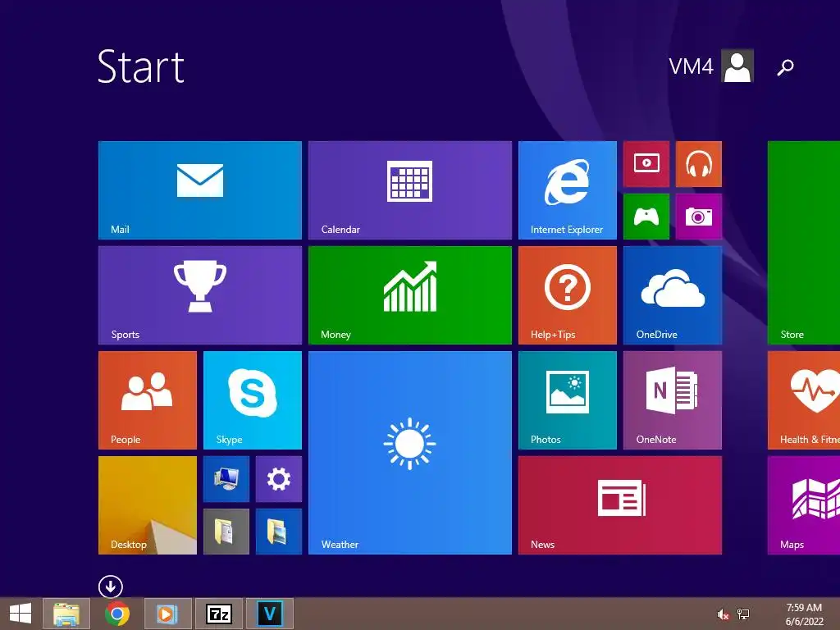This screenshot has height=630, width=840.
Task: Open the Pictures folder tile
Action: [x=279, y=532]
